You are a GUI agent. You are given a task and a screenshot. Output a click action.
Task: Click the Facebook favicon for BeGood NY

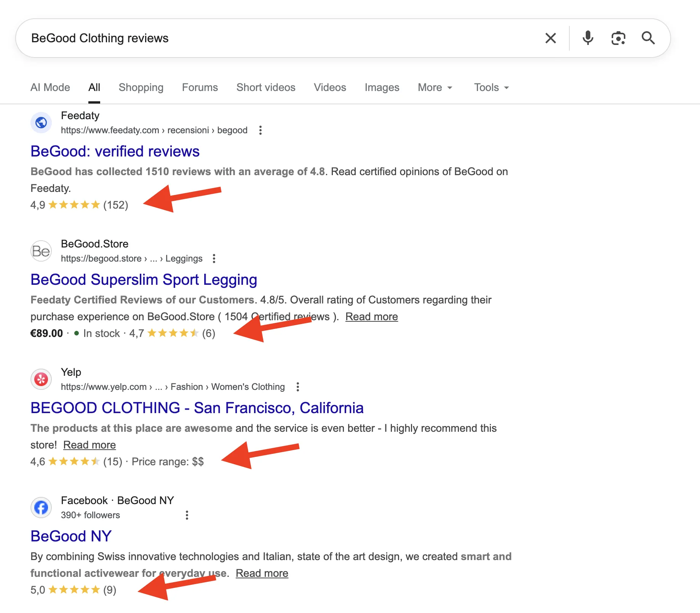click(x=41, y=507)
